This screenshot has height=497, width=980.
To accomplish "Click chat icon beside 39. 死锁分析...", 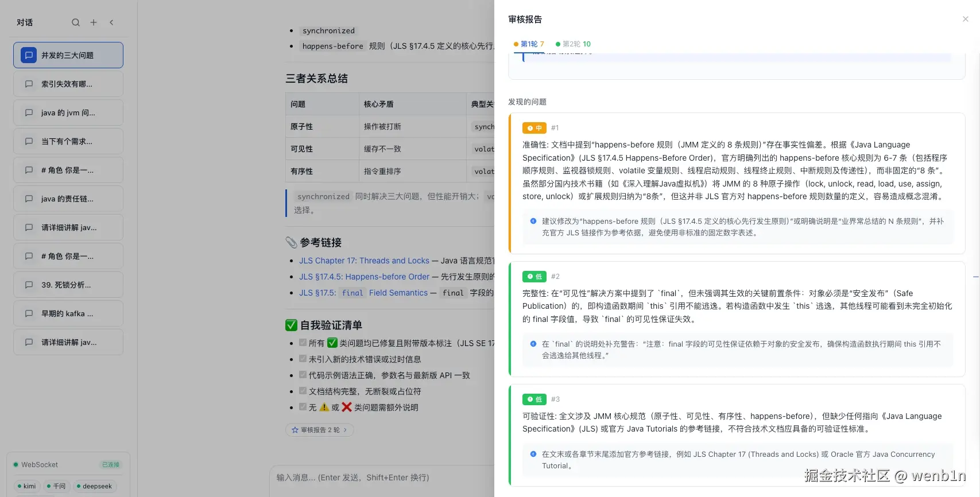I will pyautogui.click(x=29, y=285).
